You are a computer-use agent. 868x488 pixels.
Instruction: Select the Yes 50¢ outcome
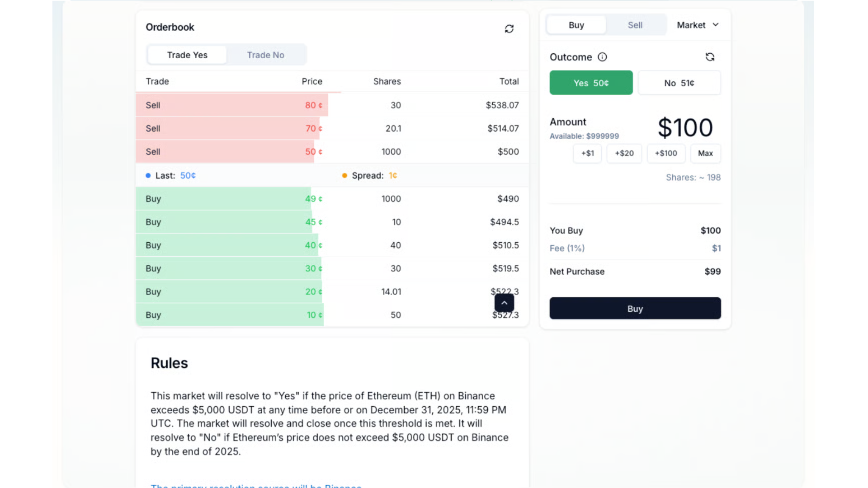[591, 83]
